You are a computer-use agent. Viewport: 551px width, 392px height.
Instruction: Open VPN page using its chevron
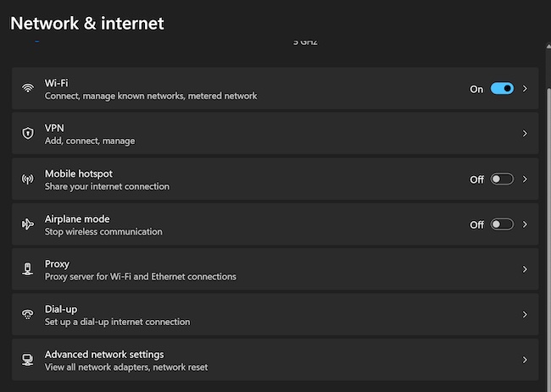tap(526, 134)
